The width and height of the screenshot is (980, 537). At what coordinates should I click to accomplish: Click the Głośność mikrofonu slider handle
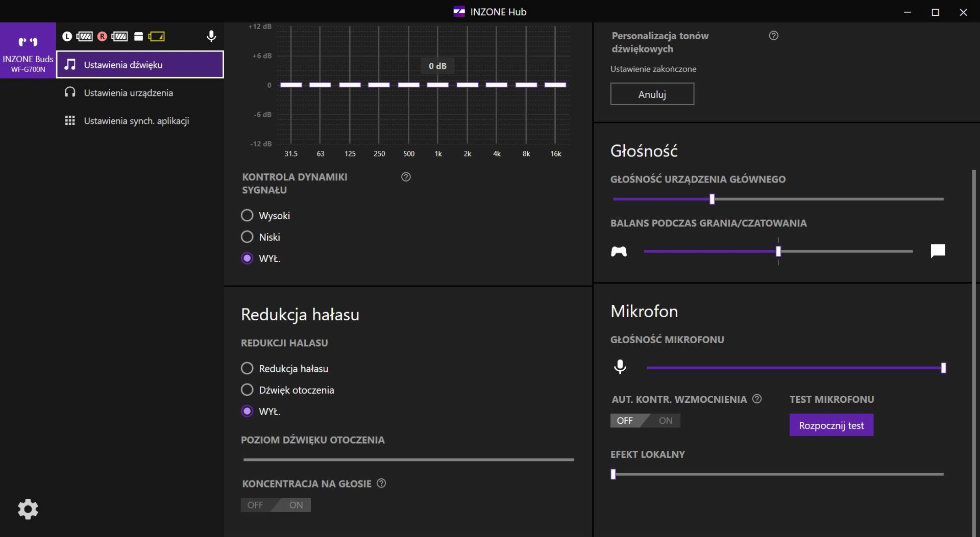pos(943,368)
